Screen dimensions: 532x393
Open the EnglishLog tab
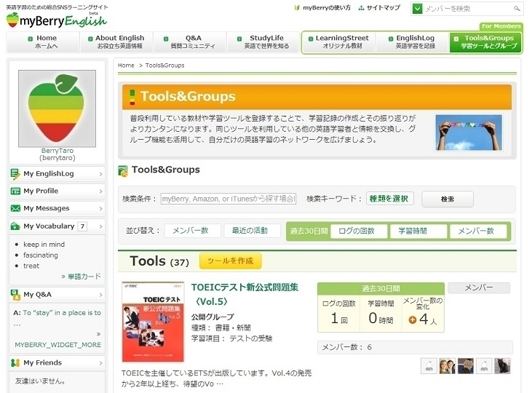[x=412, y=42]
